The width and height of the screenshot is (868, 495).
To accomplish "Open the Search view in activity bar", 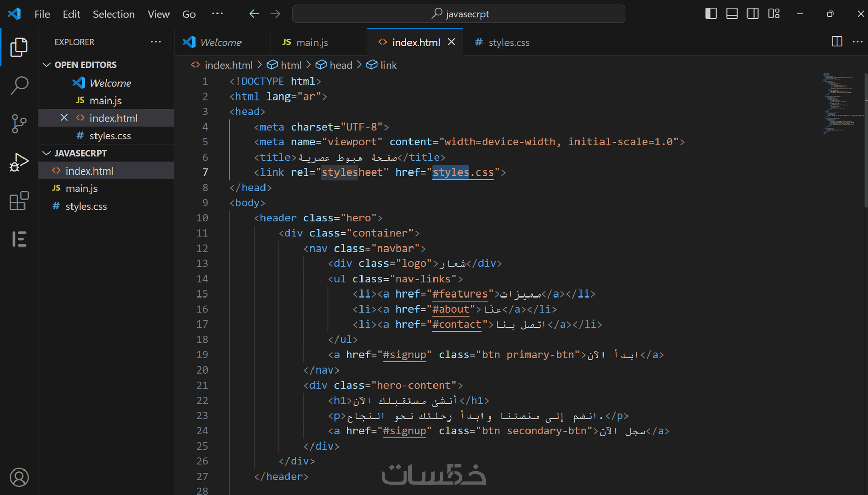I will coord(19,85).
